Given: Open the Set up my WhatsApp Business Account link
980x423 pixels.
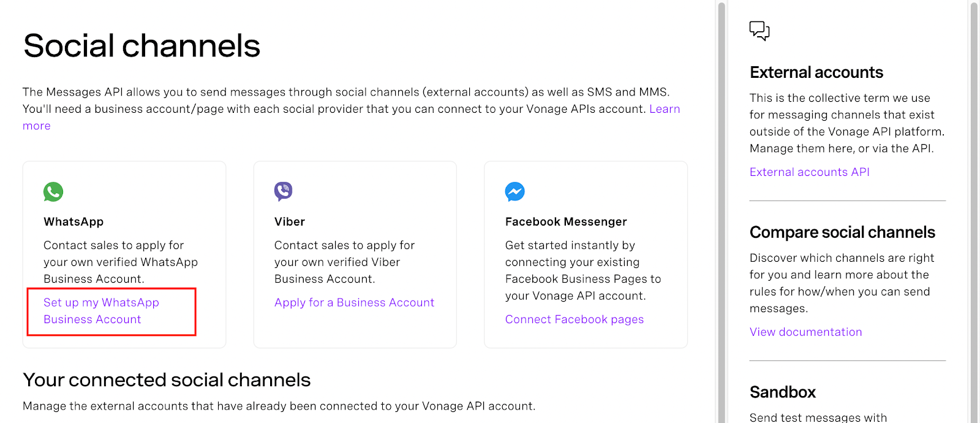Looking at the screenshot, I should point(101,311).
